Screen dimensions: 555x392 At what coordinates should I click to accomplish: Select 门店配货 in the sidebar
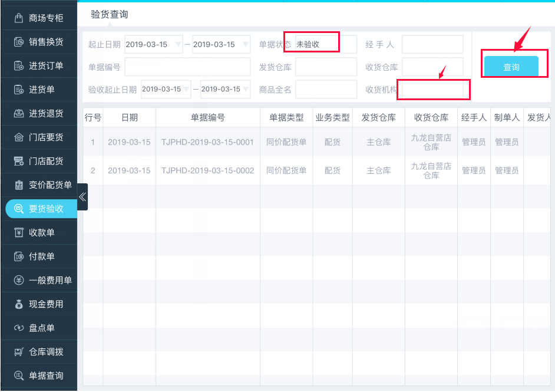39,161
